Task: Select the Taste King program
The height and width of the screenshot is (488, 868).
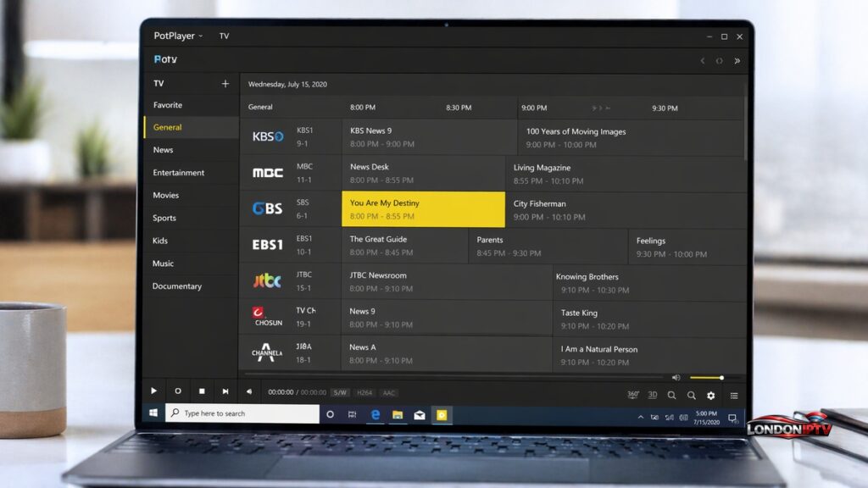Action: pyautogui.click(x=649, y=319)
